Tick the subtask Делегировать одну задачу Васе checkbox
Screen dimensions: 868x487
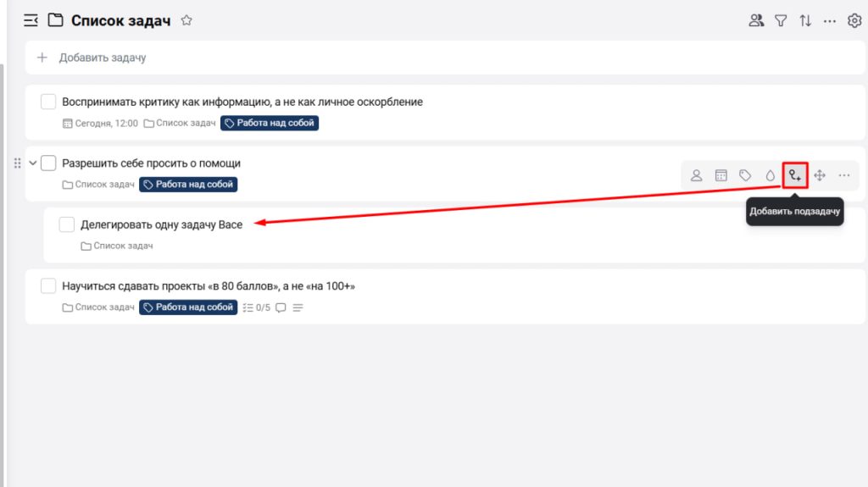(66, 224)
